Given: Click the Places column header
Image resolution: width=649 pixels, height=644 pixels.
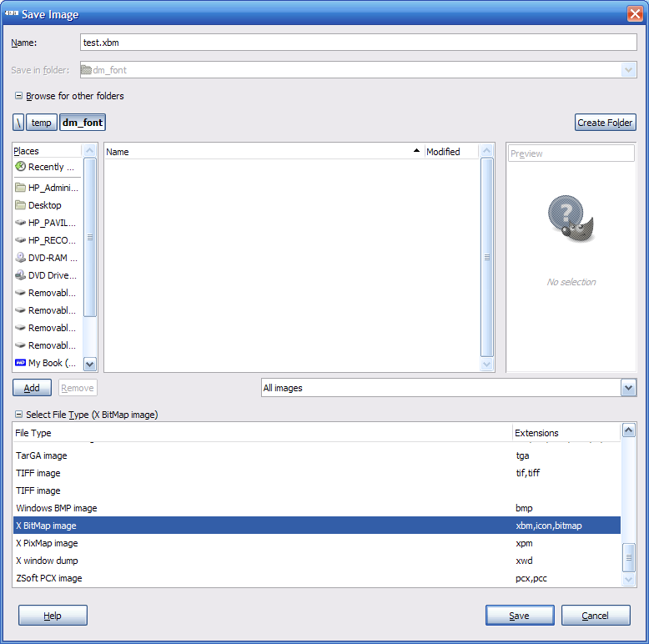Looking at the screenshot, I should pos(48,151).
